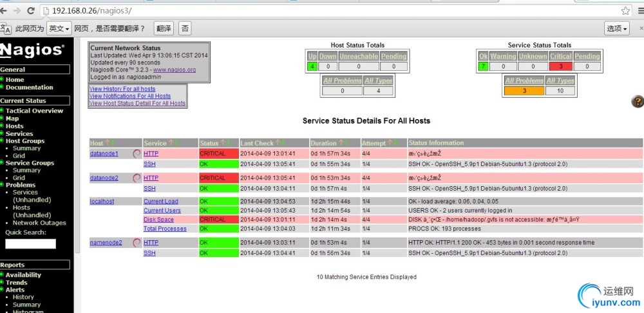Sort Duration column ascending with orange arrow
644x313 pixels.
pyautogui.click(x=341, y=142)
